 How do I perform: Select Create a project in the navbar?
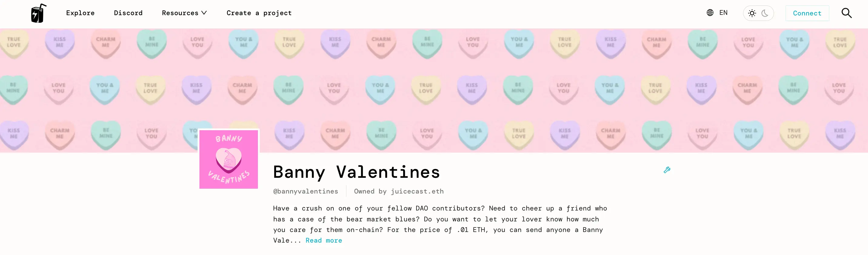[x=259, y=13]
